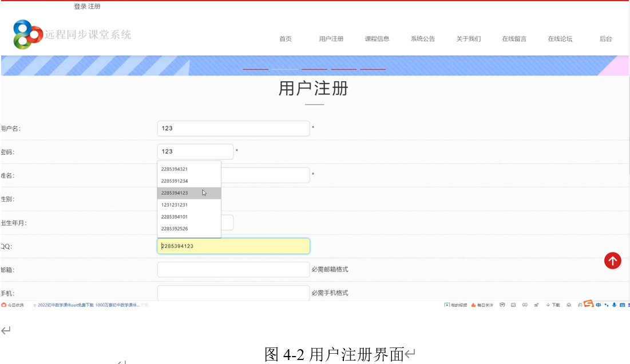Open the 课程信息 navigation menu item
630x364 pixels.
[x=377, y=39]
